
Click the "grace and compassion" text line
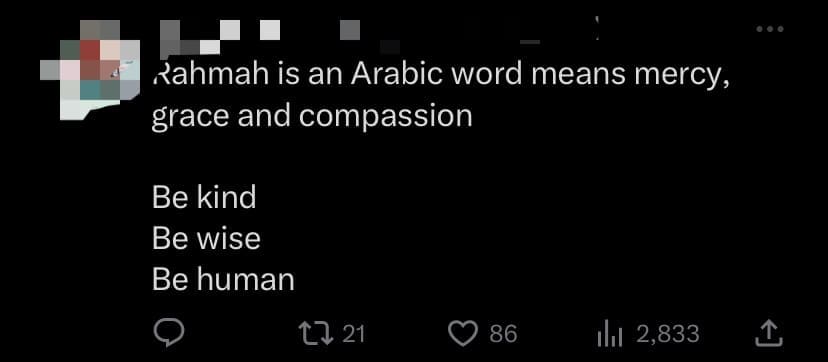(312, 117)
